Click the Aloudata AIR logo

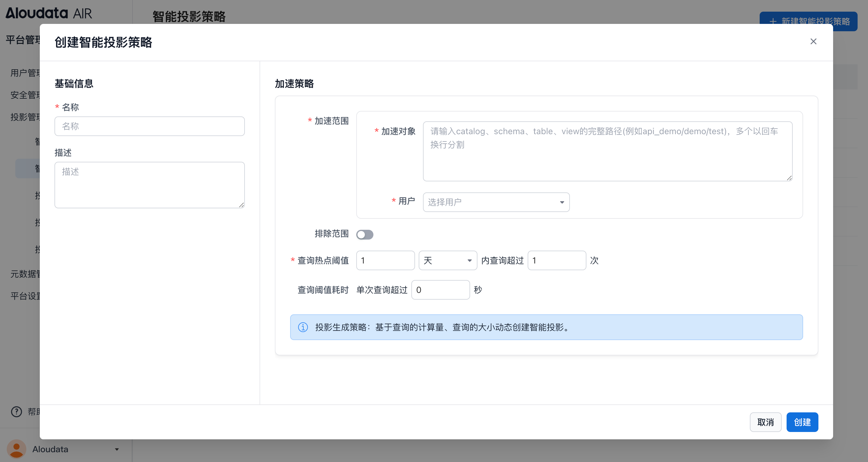(49, 13)
